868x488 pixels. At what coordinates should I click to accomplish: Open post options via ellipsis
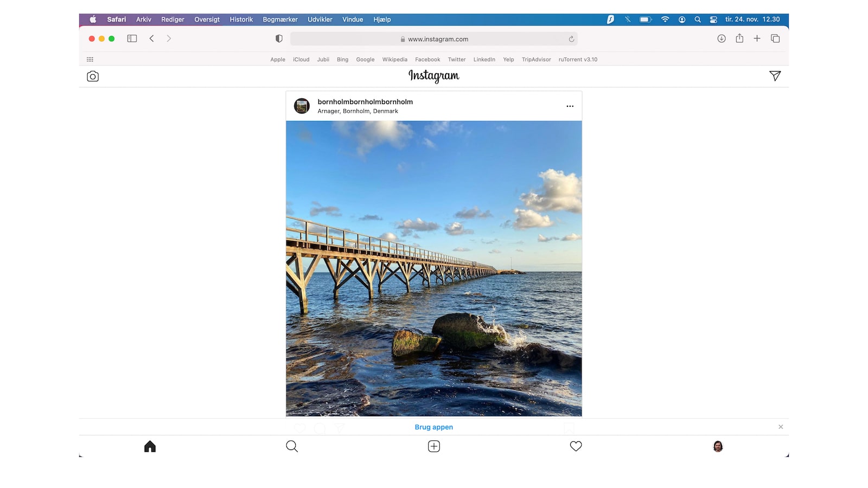570,106
